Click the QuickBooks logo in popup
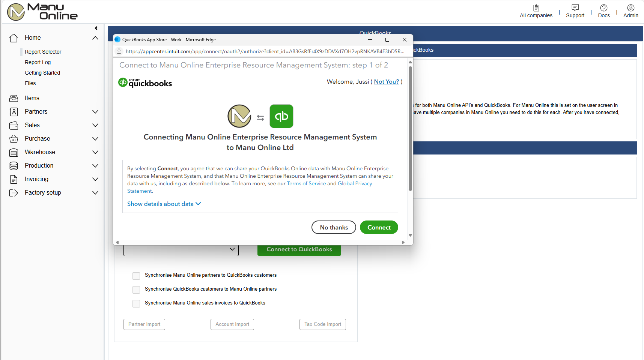644x360 pixels. [145, 82]
